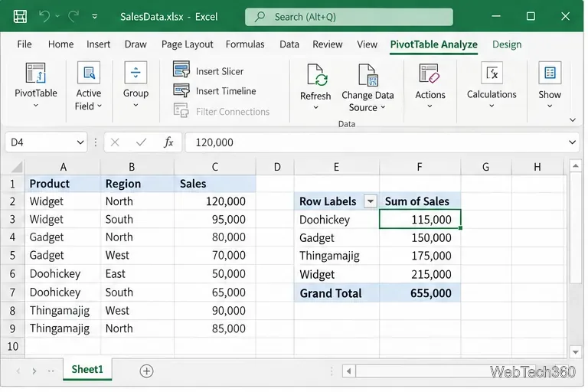Image resolution: width=588 pixels, height=392 pixels.
Task: Open the File menu
Action: pyautogui.click(x=24, y=44)
